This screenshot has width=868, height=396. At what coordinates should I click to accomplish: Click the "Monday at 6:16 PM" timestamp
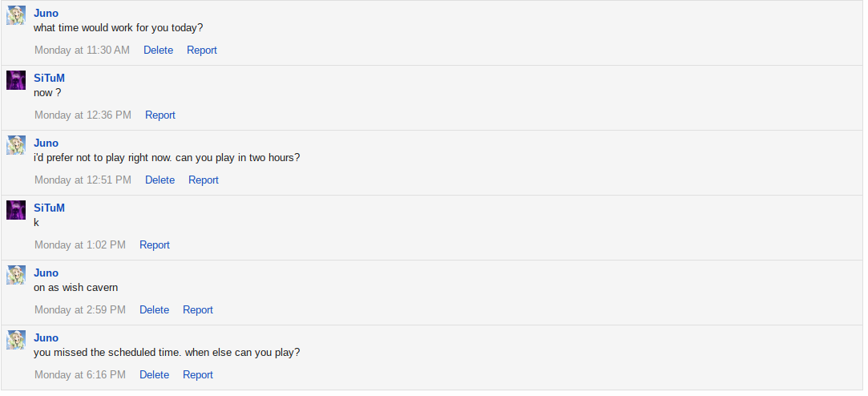tap(80, 374)
